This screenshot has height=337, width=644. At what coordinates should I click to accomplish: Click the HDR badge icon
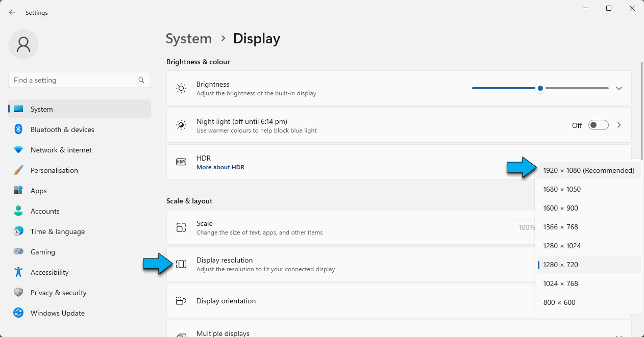point(181,162)
